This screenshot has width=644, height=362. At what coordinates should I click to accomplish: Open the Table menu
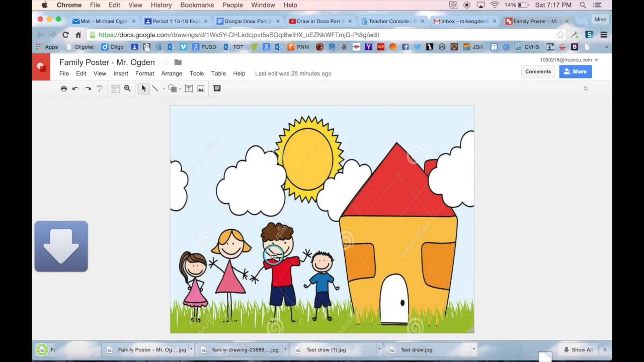tap(218, 73)
